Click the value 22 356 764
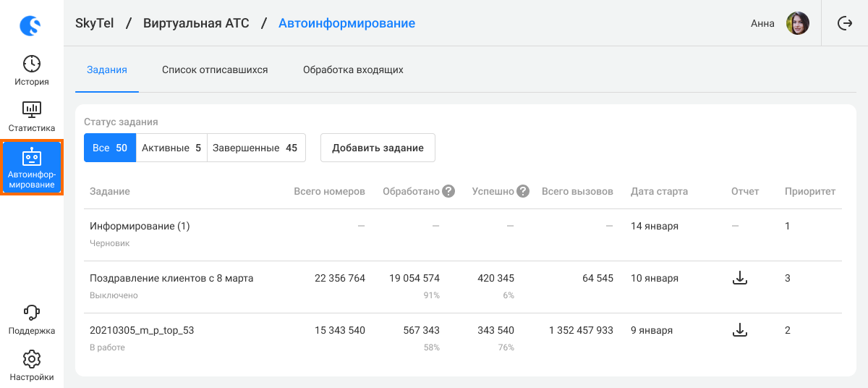This screenshot has height=388, width=868. click(x=340, y=278)
